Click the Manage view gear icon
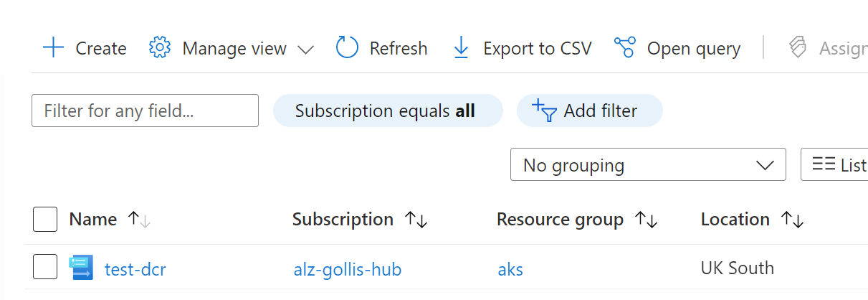Image resolution: width=868 pixels, height=300 pixels. (x=159, y=48)
